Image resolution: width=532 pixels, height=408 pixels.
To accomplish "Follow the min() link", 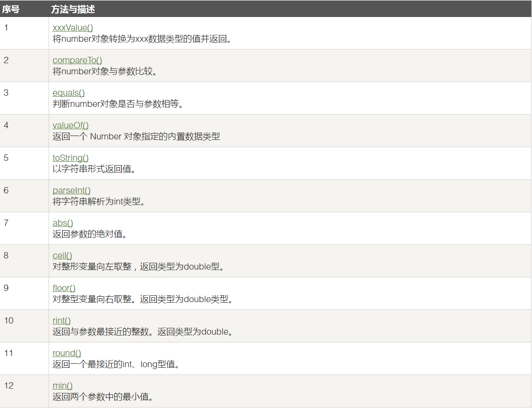I will point(63,386).
